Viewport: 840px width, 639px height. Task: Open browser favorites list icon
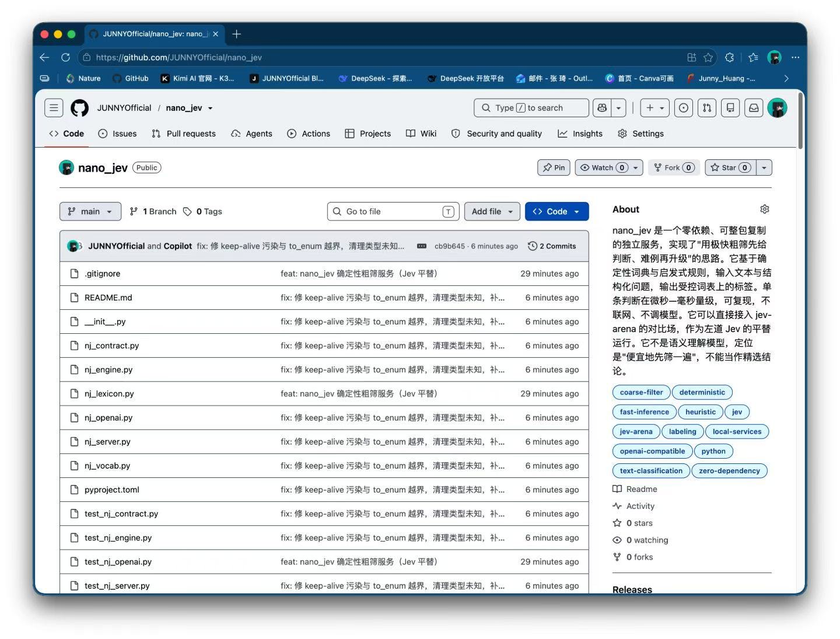[753, 57]
